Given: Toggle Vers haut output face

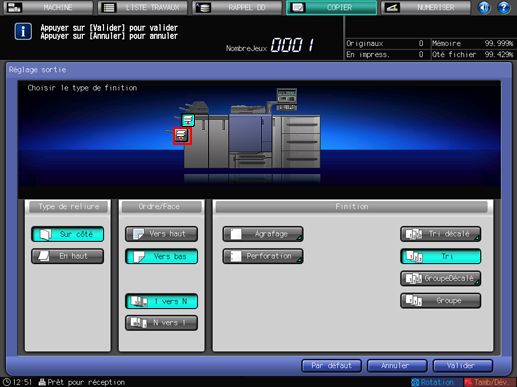Looking at the screenshot, I should tap(161, 234).
